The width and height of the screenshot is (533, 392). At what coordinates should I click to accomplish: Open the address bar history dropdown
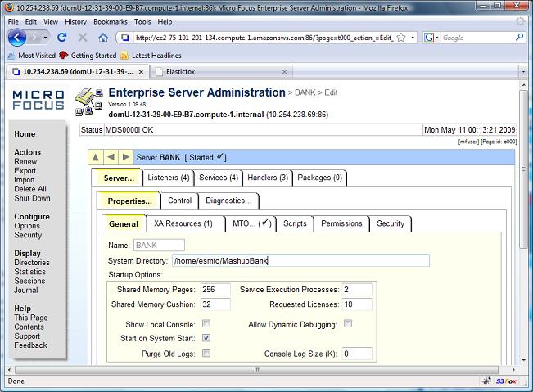click(413, 38)
